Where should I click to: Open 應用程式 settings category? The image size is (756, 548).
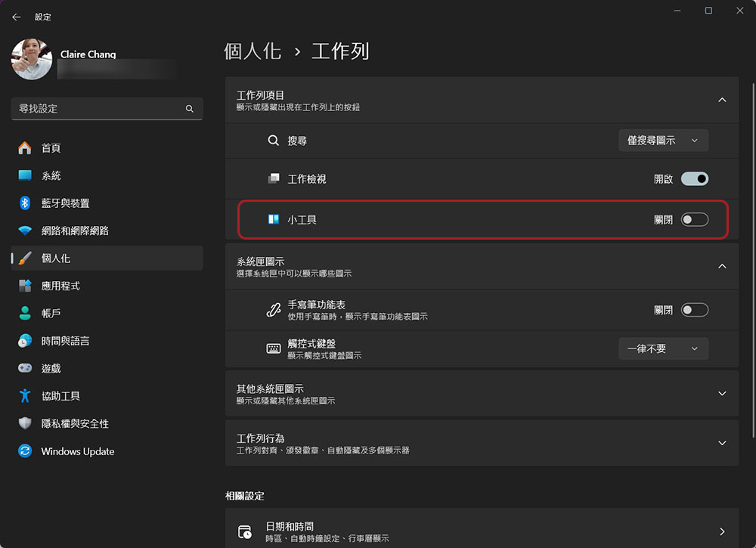click(x=107, y=286)
